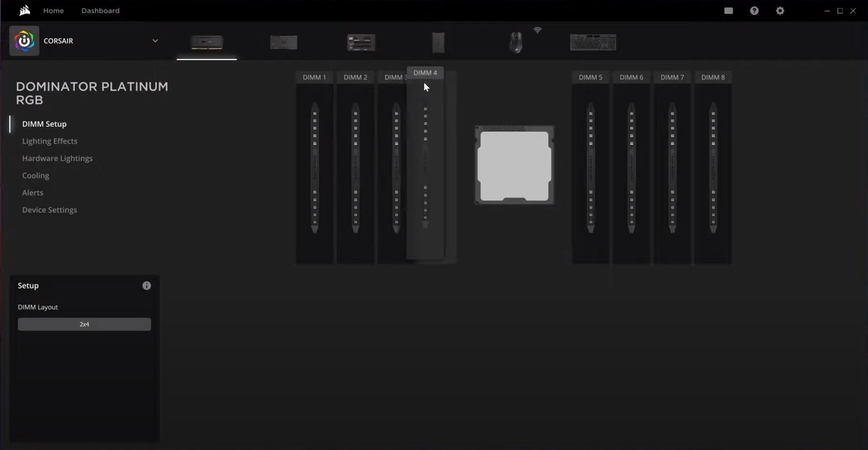Go to the Home menu
The width and height of the screenshot is (868, 450).
(53, 10)
